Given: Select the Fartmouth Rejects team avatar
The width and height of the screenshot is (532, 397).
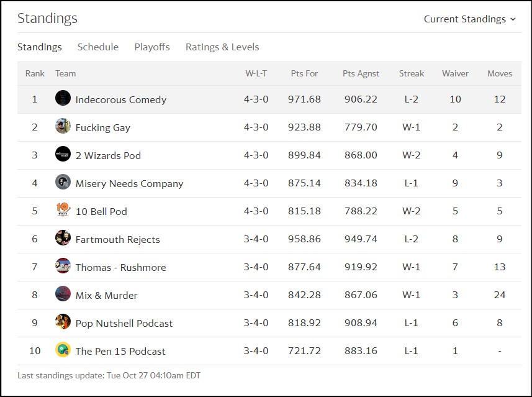Looking at the screenshot, I should 63,239.
